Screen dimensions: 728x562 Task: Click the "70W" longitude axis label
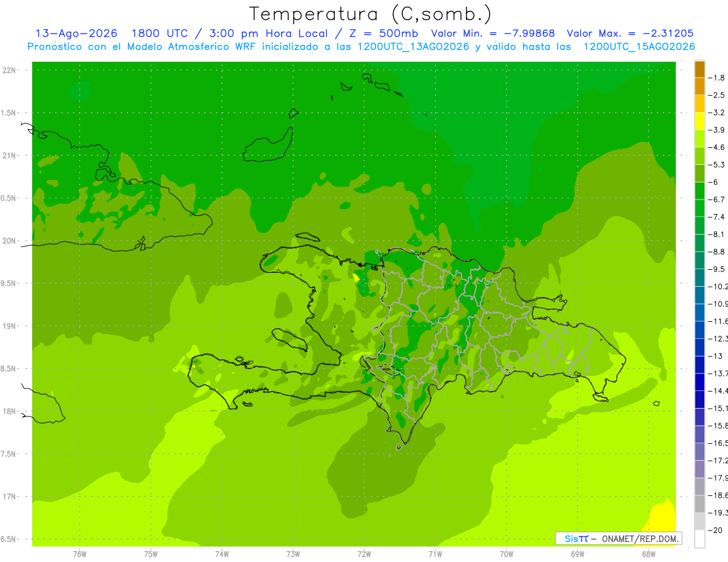tap(506, 554)
